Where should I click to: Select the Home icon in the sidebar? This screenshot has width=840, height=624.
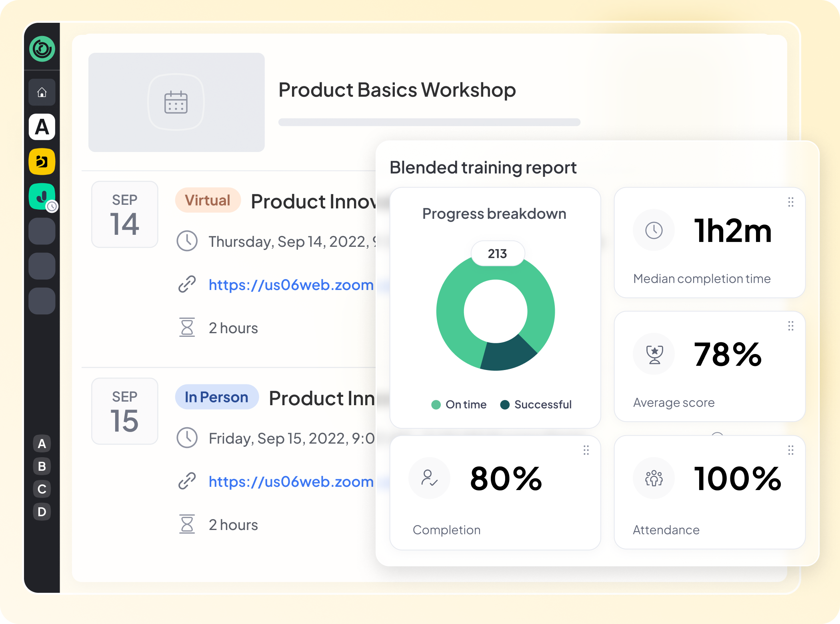[42, 92]
